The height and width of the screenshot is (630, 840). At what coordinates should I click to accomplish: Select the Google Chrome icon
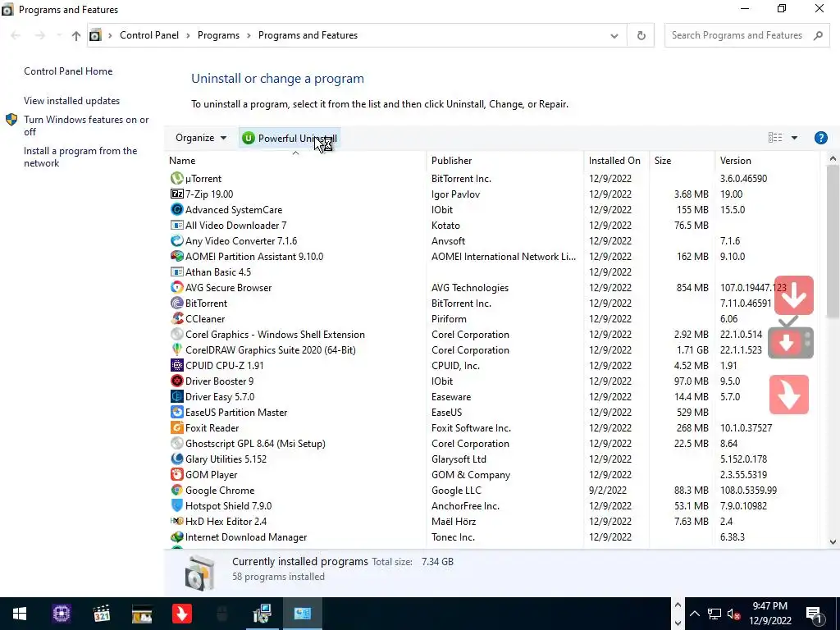pos(177,490)
